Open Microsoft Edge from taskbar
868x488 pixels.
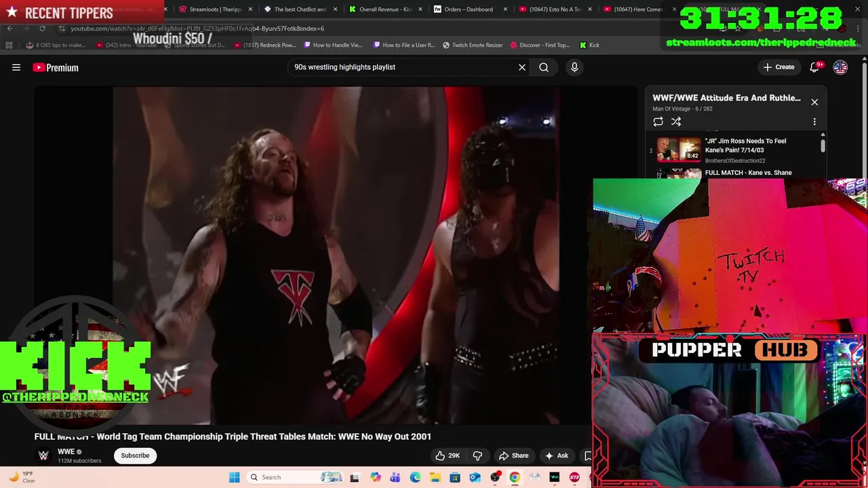pos(415,477)
